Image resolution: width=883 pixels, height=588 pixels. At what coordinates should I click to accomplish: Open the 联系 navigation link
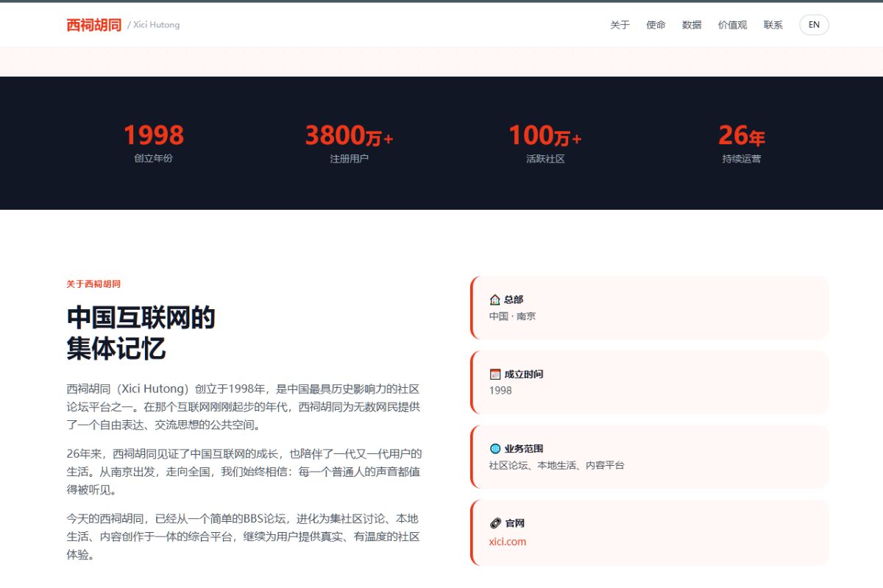[x=773, y=25]
